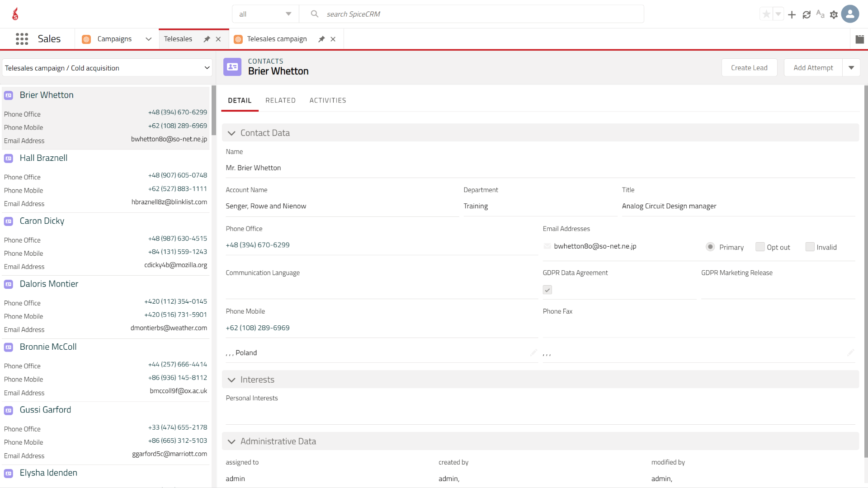This screenshot has height=488, width=868.
Task: Open the app launcher grid icon
Action: click(x=22, y=39)
